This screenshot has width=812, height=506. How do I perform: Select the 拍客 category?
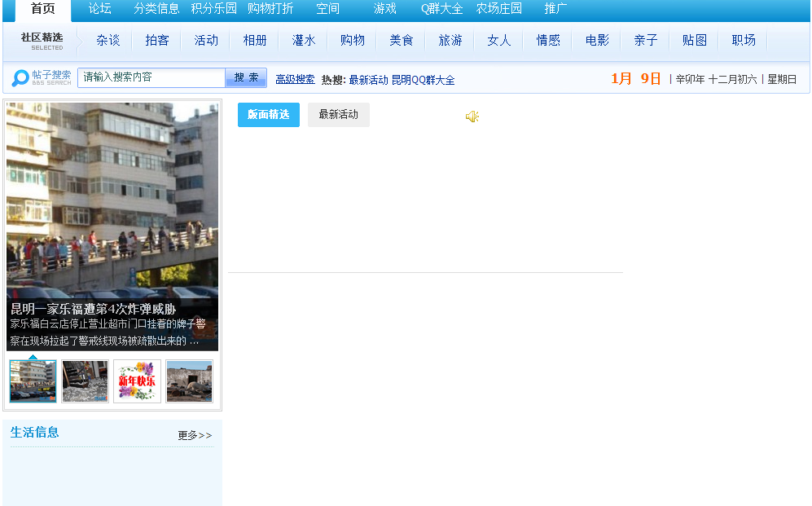click(x=157, y=41)
